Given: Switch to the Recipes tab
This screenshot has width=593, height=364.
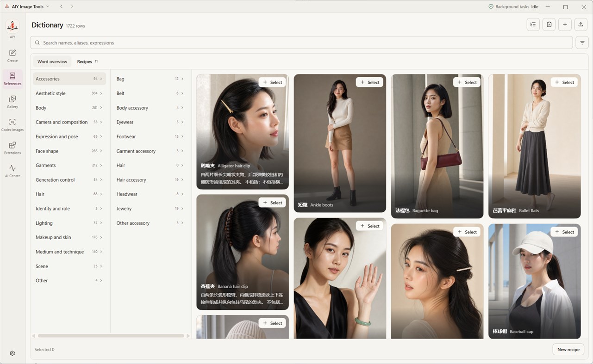Looking at the screenshot, I should [87, 62].
